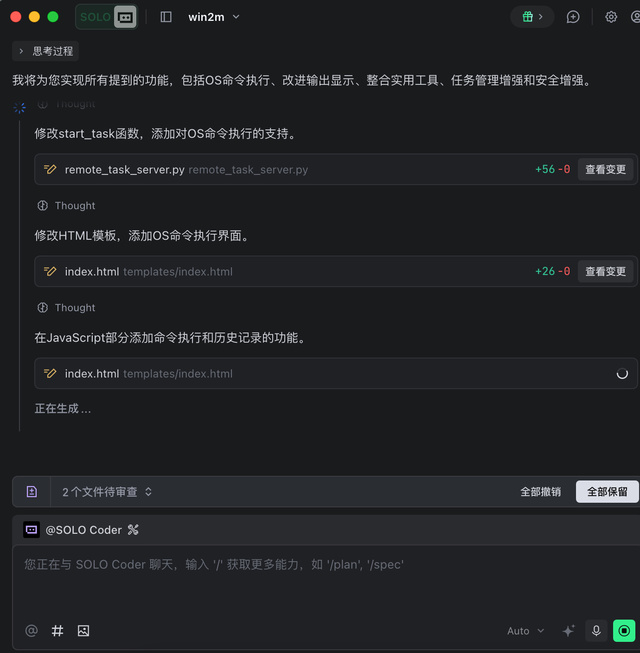Expand the 思考过程 section

45,51
